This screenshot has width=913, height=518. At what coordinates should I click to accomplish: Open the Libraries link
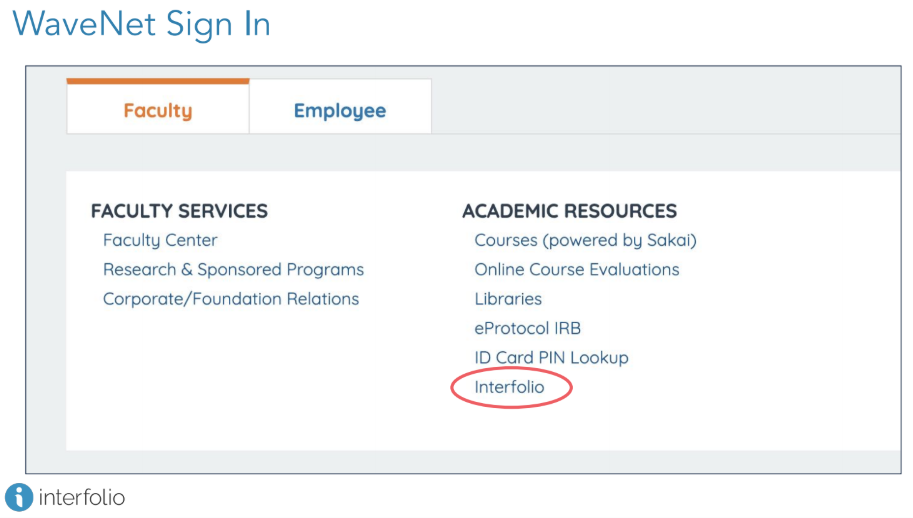508,298
